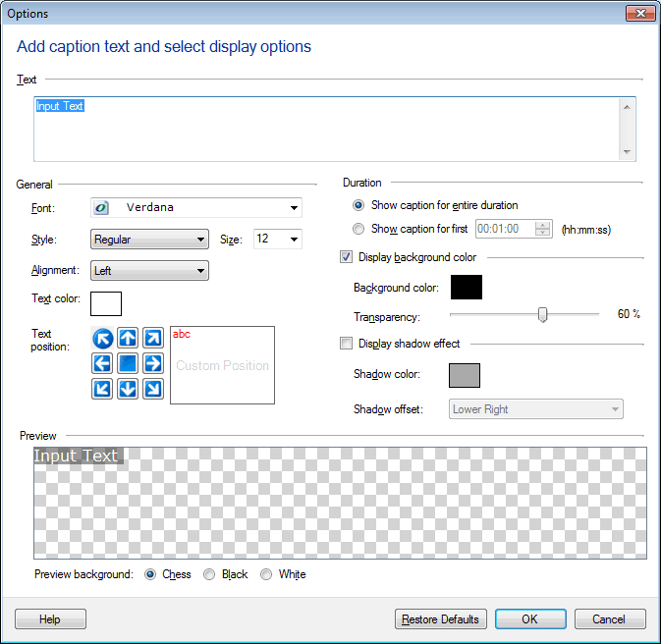This screenshot has width=661, height=644.
Task: Set text position to bottom-center arrow
Action: point(128,390)
